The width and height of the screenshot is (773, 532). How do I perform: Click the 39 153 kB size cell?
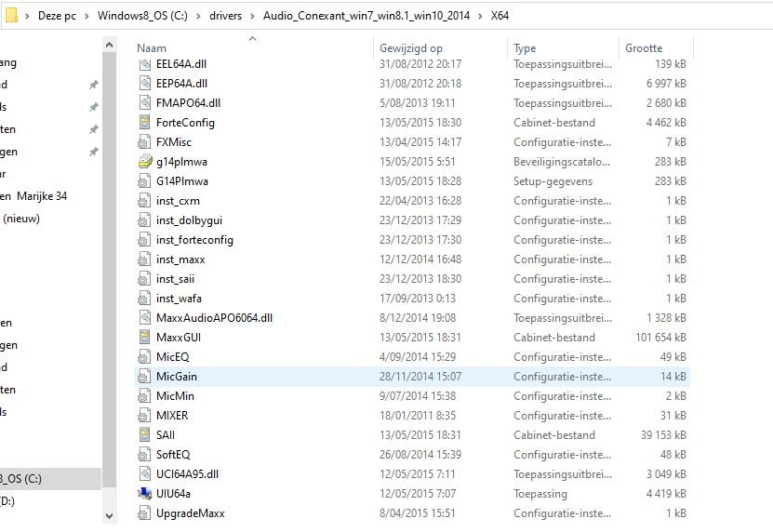click(x=663, y=435)
